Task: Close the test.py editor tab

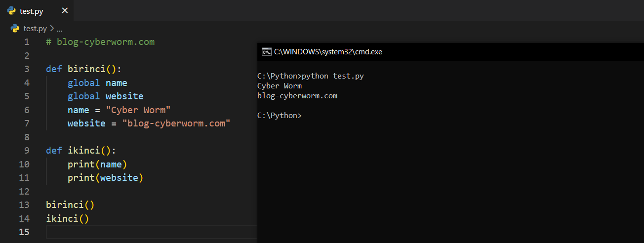Action: coord(65,11)
